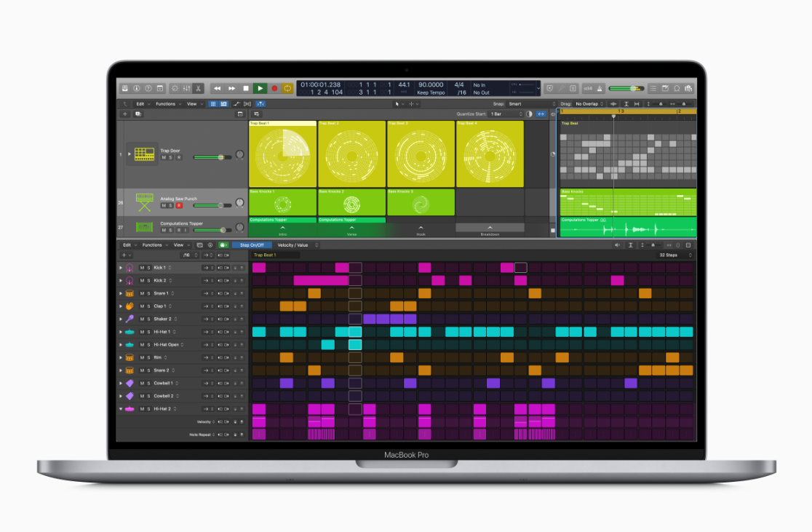Open the /16 step rate dropdown

point(189,255)
